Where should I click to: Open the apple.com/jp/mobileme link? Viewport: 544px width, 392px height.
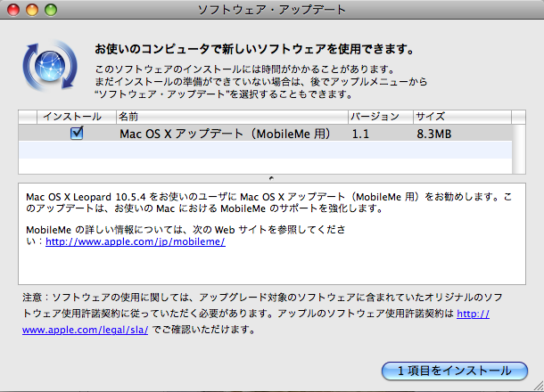point(136,241)
